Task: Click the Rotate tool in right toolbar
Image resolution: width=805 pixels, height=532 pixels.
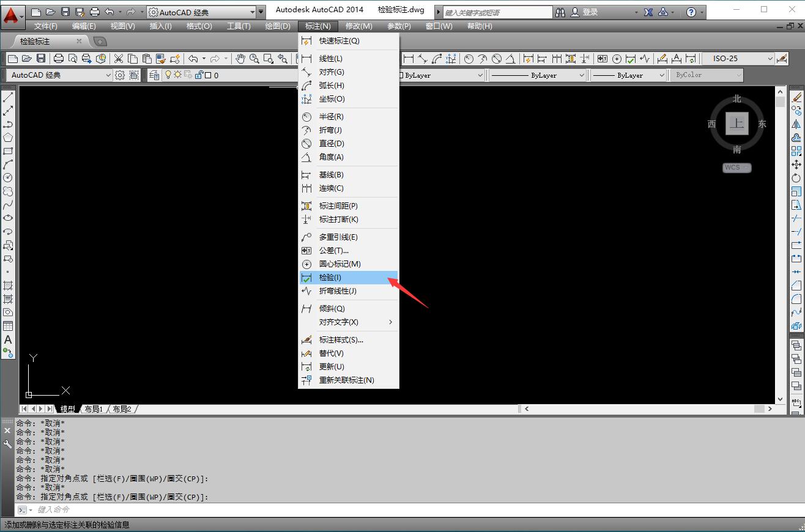Action: 796,178
